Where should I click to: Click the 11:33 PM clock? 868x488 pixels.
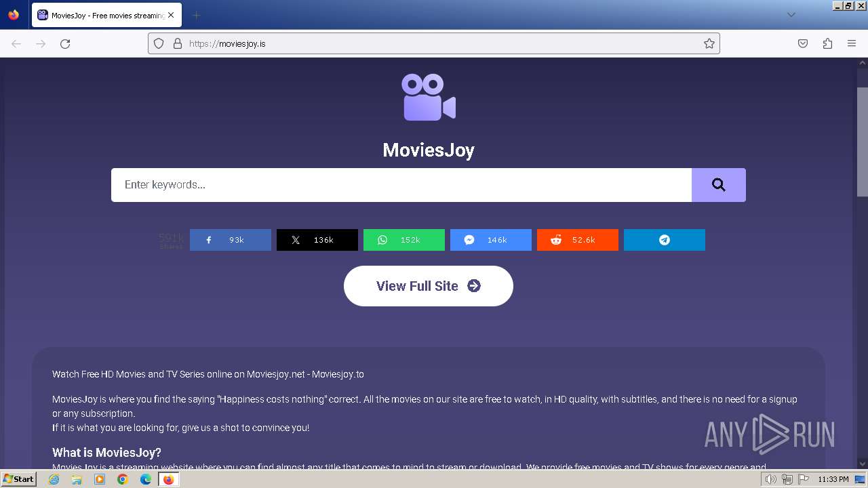point(833,479)
